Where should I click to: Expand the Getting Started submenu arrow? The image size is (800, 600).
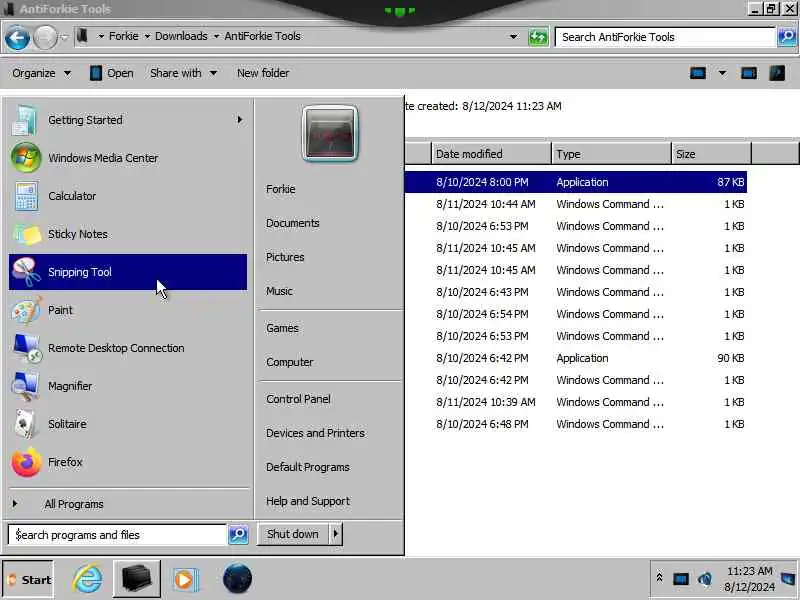point(240,119)
